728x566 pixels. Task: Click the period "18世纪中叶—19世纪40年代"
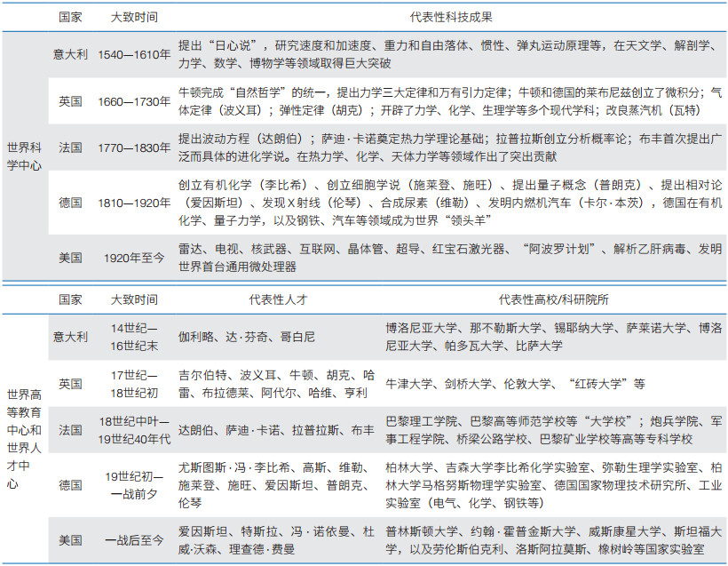(134, 430)
